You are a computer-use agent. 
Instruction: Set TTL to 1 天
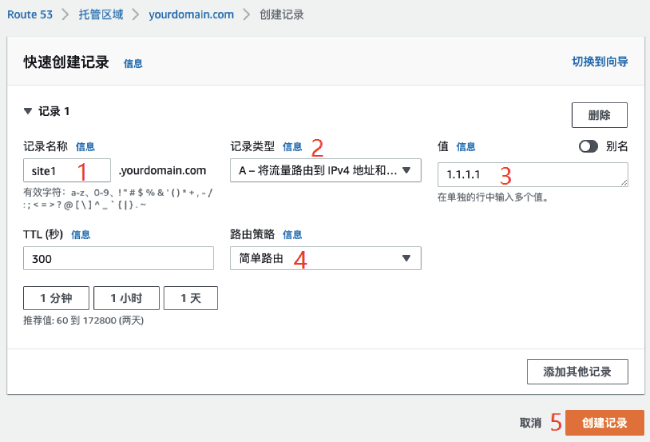click(x=197, y=298)
